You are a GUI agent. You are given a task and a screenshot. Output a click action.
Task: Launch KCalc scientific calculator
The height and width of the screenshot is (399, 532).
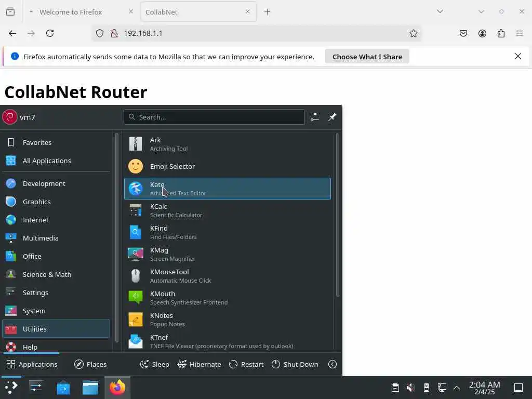point(228,210)
